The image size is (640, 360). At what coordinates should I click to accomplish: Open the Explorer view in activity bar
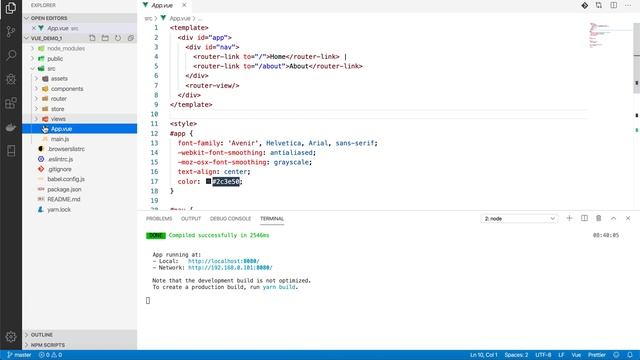tap(11, 8)
